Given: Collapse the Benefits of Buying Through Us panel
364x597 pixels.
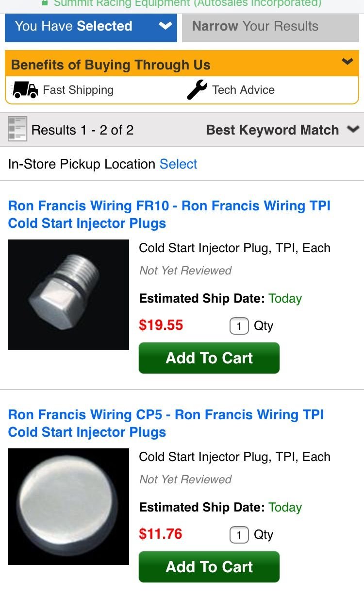Looking at the screenshot, I should pyautogui.click(x=347, y=62).
